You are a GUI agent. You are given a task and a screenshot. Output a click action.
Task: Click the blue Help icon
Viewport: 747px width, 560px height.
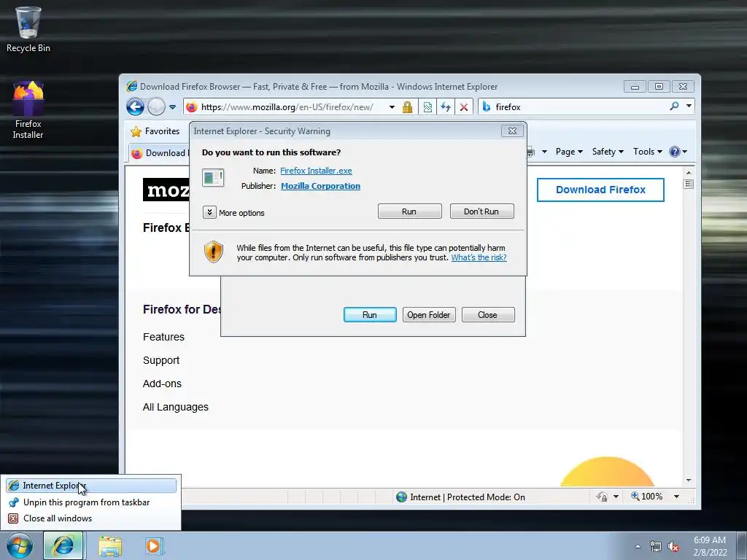pos(675,152)
